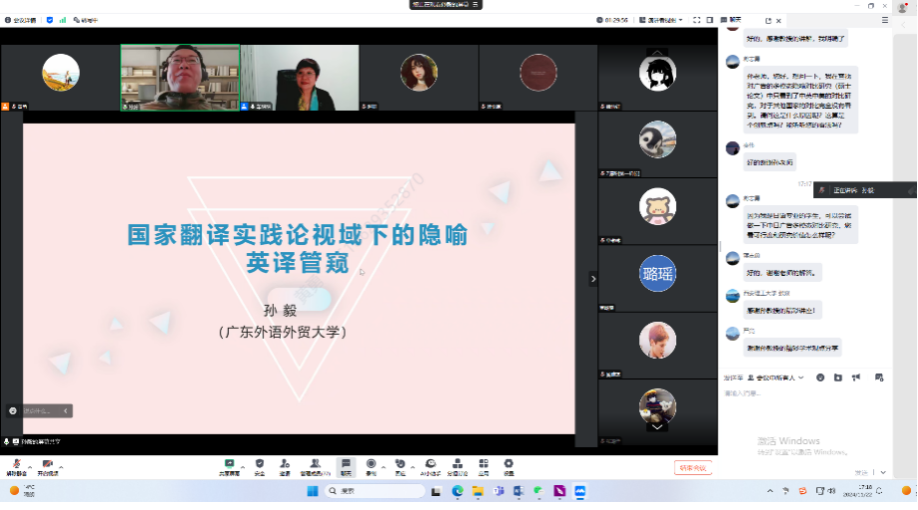Image resolution: width=918 pixels, height=510 pixels.
Task: Unmute the microphone in meeting toolbar
Action: (16, 467)
